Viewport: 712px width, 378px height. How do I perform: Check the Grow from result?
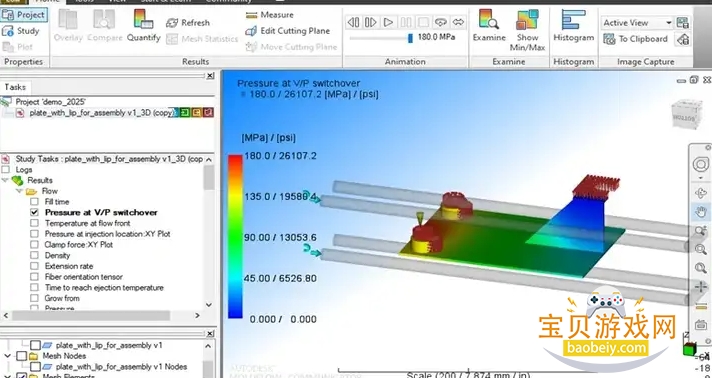click(35, 298)
